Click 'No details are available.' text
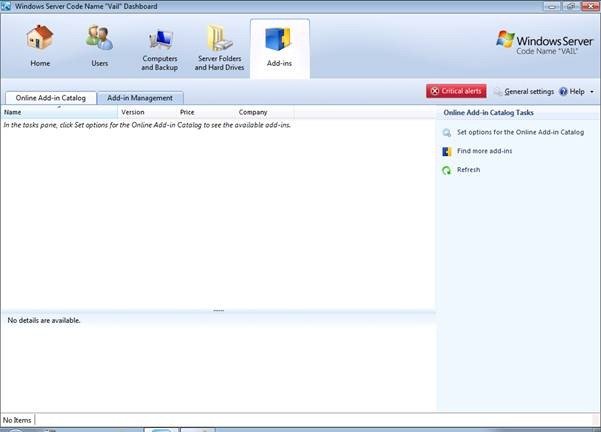 44,320
